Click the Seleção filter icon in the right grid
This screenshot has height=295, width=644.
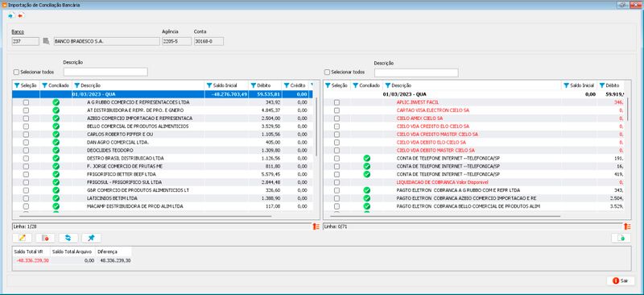tap(328, 85)
